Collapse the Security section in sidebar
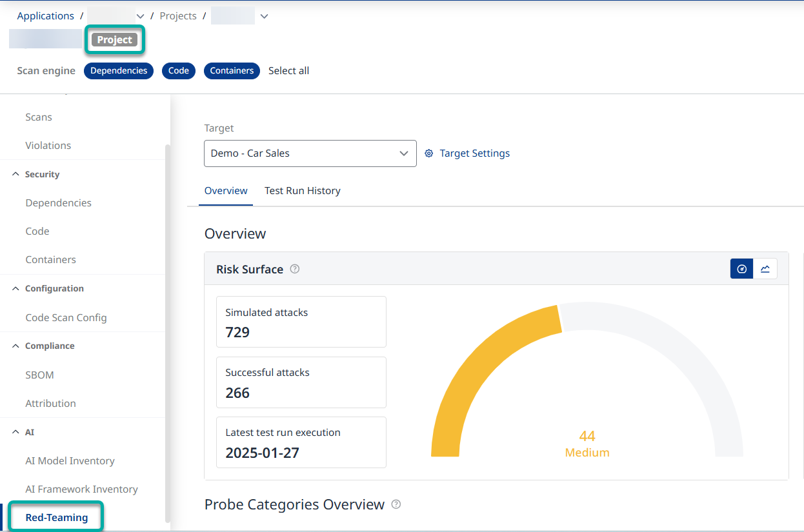The height and width of the screenshot is (532, 804). point(16,174)
